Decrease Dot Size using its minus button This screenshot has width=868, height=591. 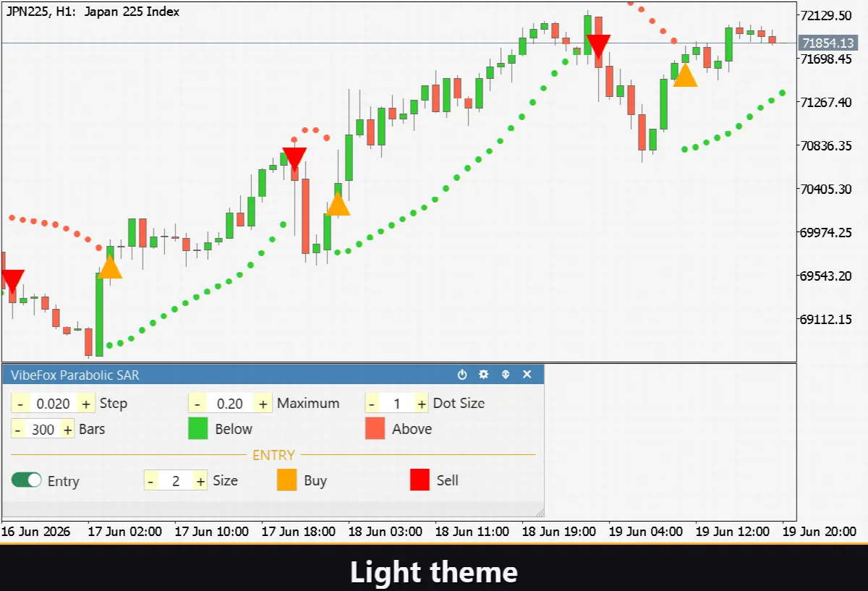pos(373,404)
